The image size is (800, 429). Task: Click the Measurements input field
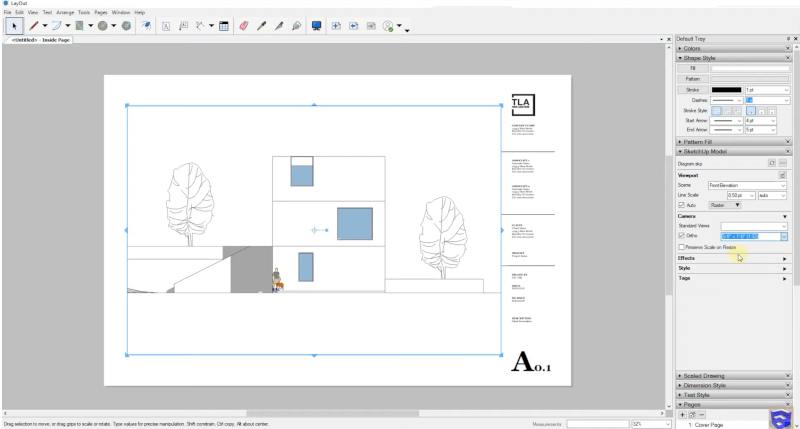pyautogui.click(x=597, y=424)
